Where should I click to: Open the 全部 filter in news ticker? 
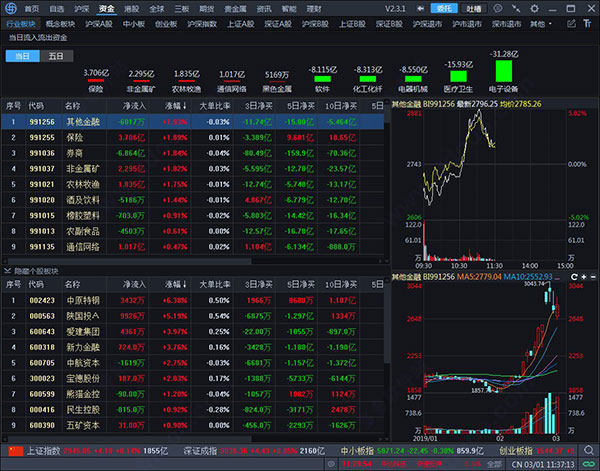494,464
